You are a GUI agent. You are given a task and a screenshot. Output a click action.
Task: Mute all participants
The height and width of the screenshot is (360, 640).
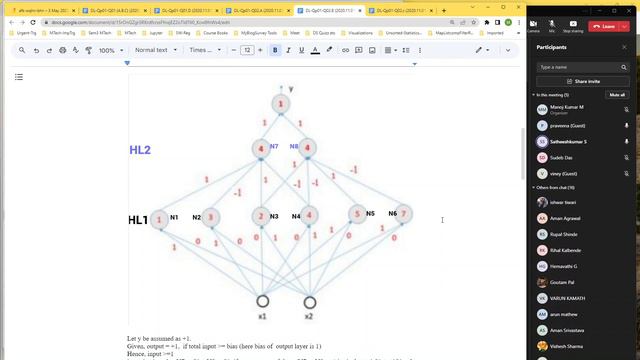(617, 95)
